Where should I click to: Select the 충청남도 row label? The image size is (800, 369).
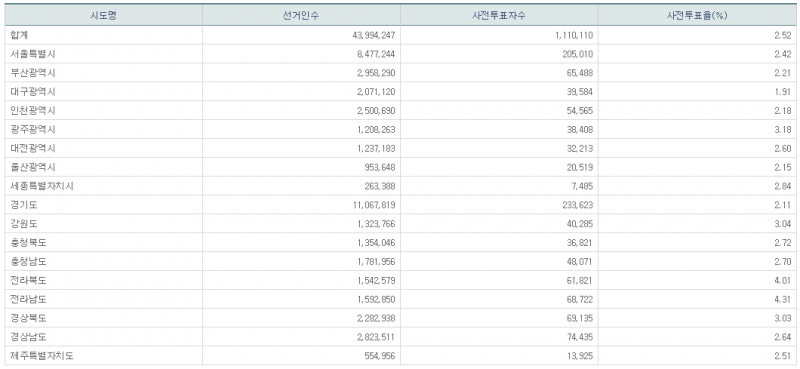point(28,262)
